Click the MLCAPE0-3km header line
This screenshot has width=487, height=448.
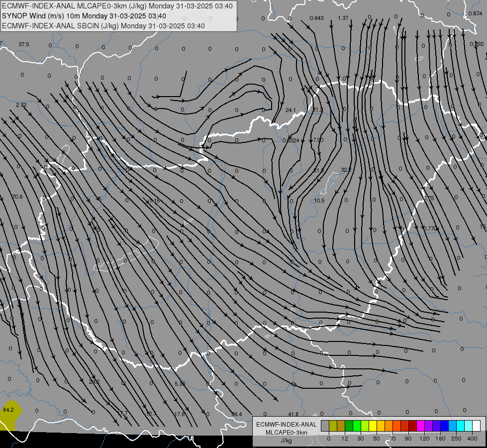117,6
